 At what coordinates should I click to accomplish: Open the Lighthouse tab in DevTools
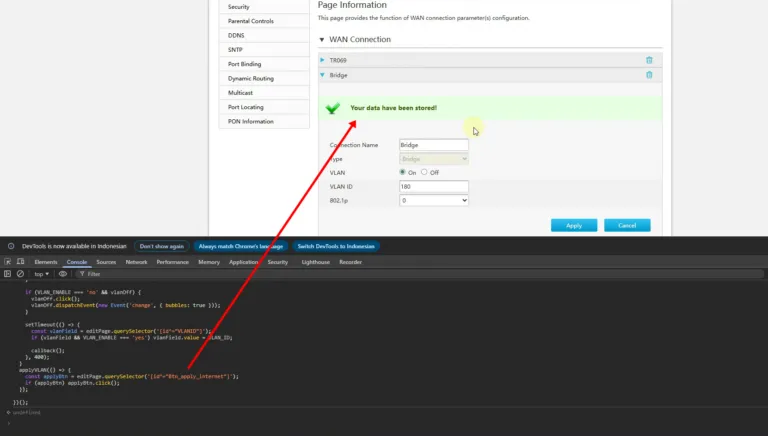(x=315, y=262)
